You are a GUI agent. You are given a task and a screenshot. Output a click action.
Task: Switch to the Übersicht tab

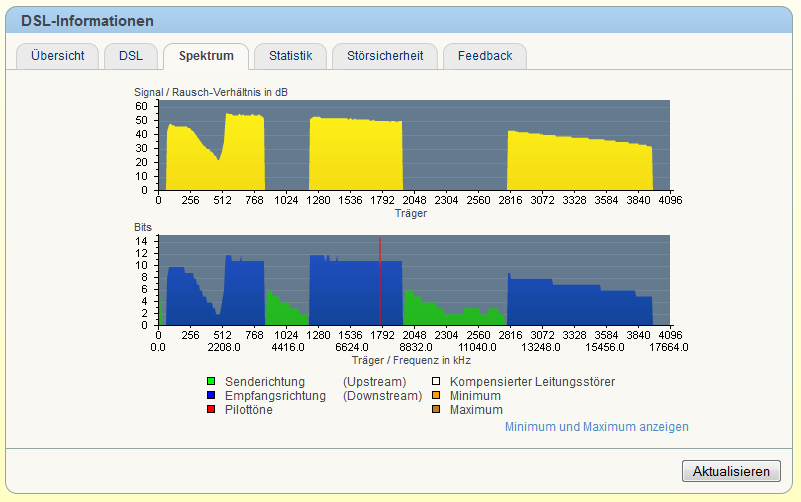point(58,56)
